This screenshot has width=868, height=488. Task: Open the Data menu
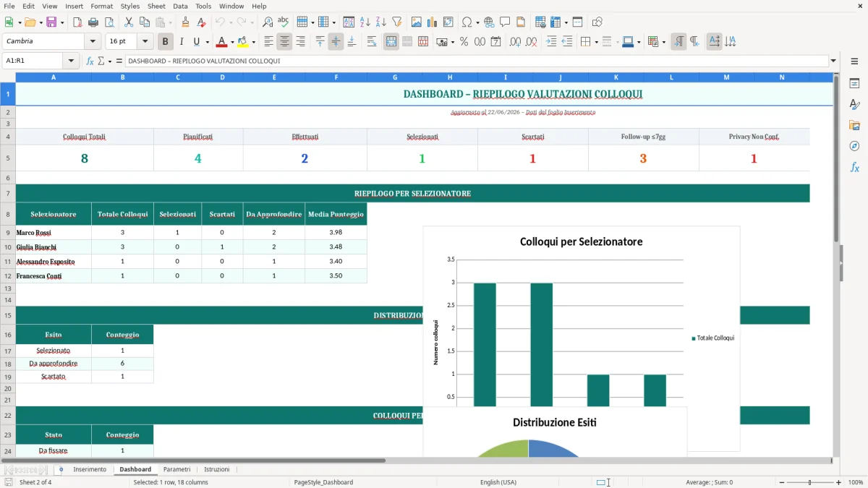pos(181,6)
